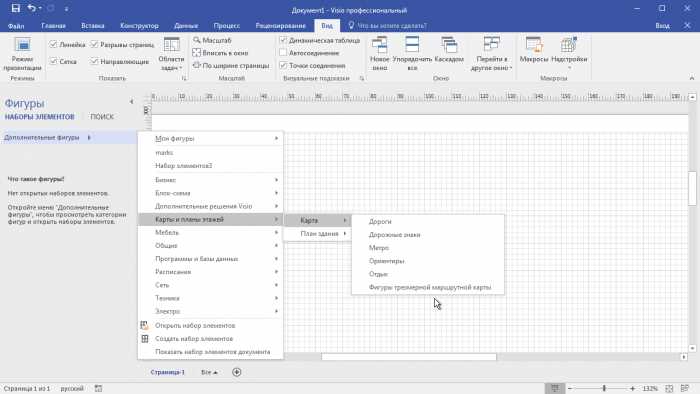Viewport: 700px width, 394px height.
Task: Open the Главная ribbon tab
Action: [54, 26]
